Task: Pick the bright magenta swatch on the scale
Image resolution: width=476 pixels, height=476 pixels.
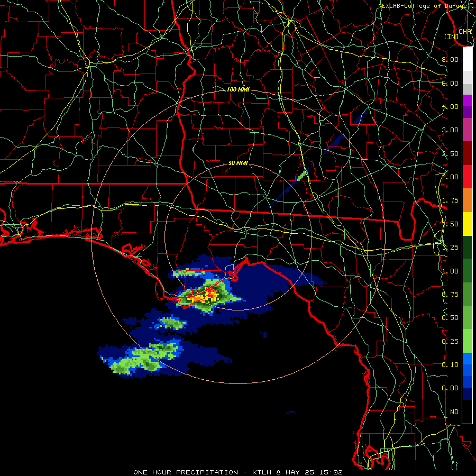Action: pos(467,100)
